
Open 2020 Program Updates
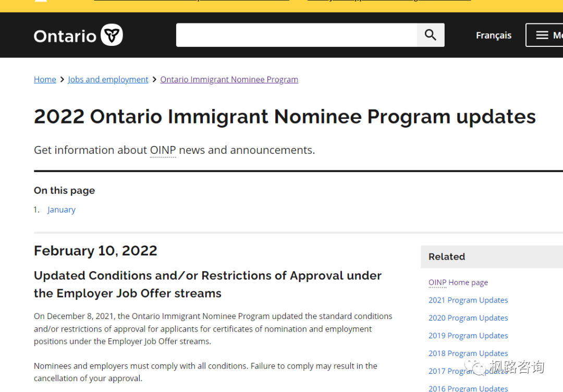point(468,318)
